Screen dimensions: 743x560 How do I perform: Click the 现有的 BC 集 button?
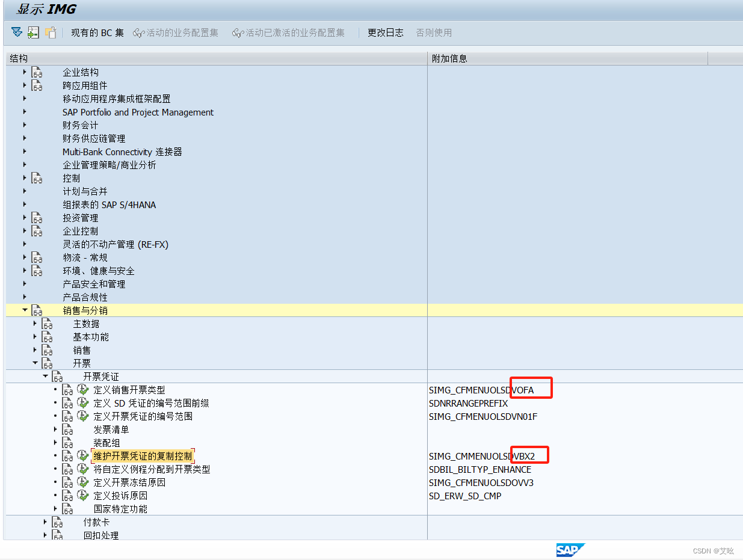point(97,32)
